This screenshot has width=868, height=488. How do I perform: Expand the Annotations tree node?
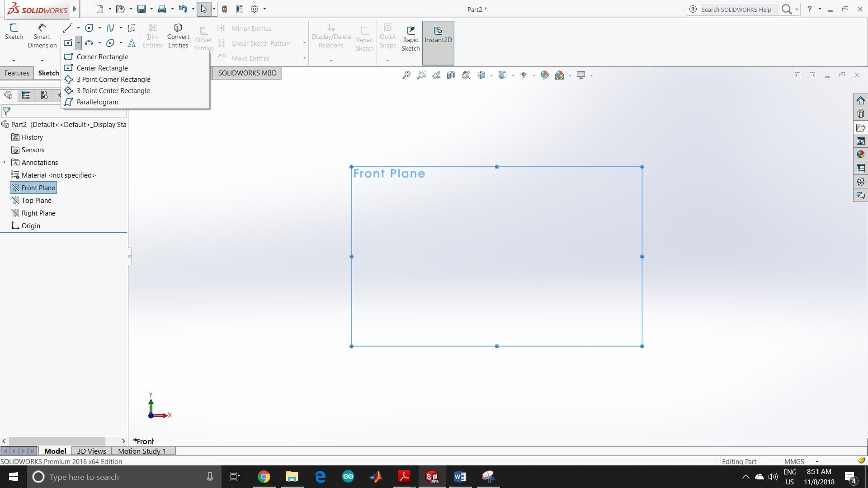point(5,162)
